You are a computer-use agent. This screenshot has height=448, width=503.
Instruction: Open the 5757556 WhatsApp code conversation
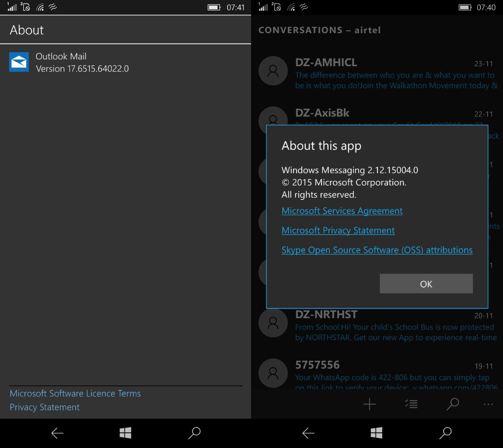click(x=377, y=374)
